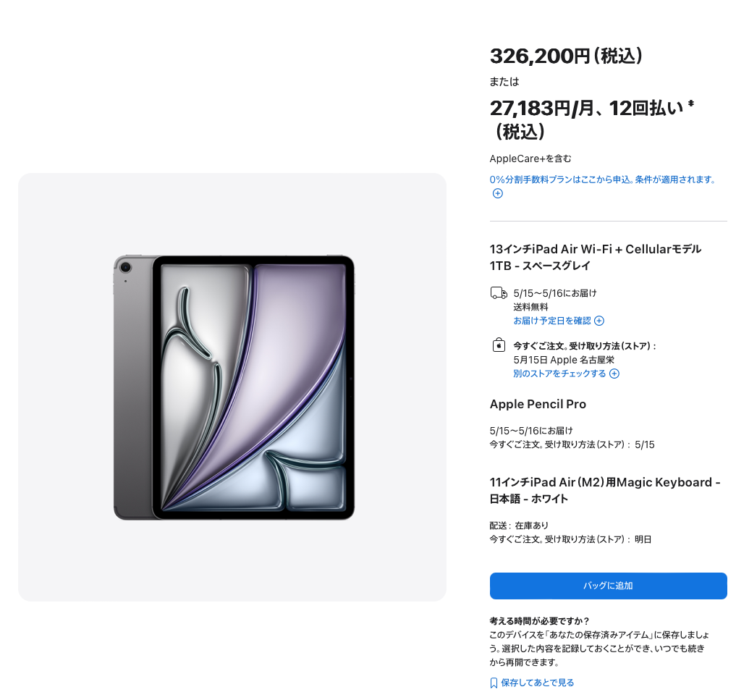
Task: Open 0%分割手数料プラン installment link
Action: (x=602, y=180)
